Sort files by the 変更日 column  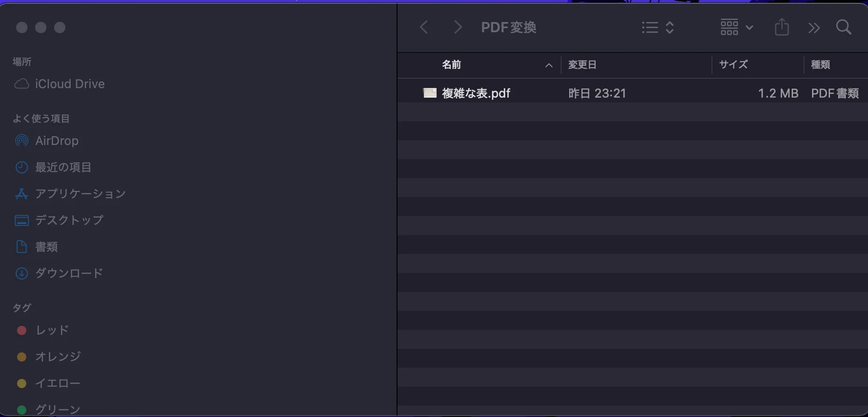coord(582,64)
